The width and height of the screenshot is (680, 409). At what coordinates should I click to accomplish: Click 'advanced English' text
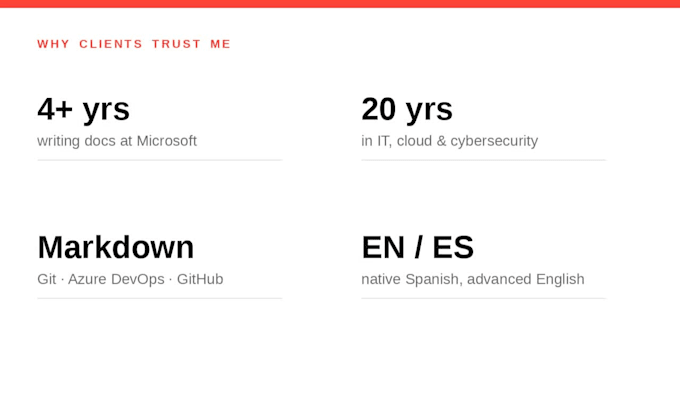[x=526, y=279]
